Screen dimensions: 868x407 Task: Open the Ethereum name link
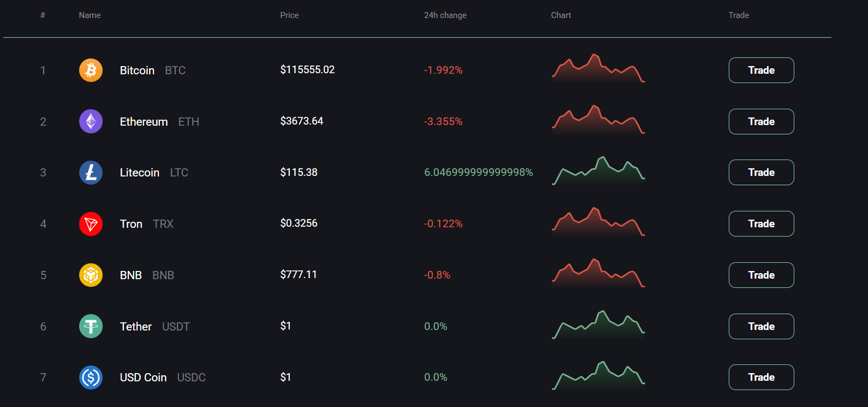(144, 122)
